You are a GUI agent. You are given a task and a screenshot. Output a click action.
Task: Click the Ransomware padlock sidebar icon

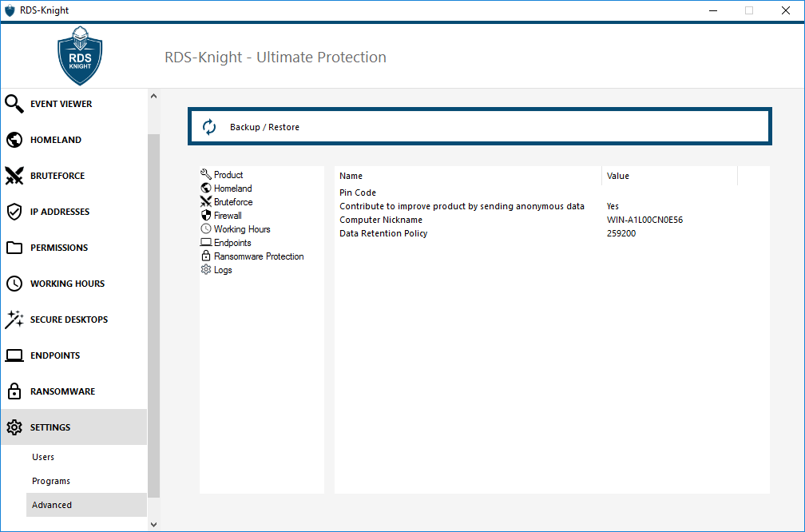pos(14,391)
